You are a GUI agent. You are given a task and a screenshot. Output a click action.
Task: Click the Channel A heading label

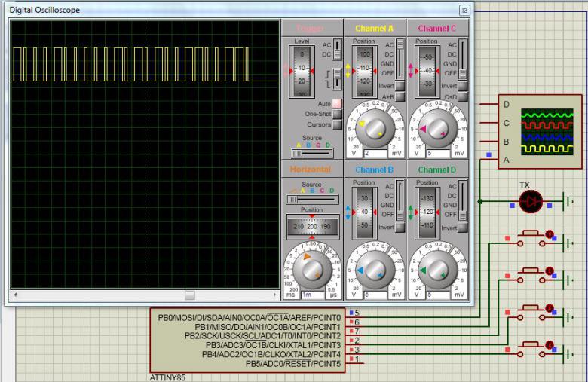click(x=374, y=29)
